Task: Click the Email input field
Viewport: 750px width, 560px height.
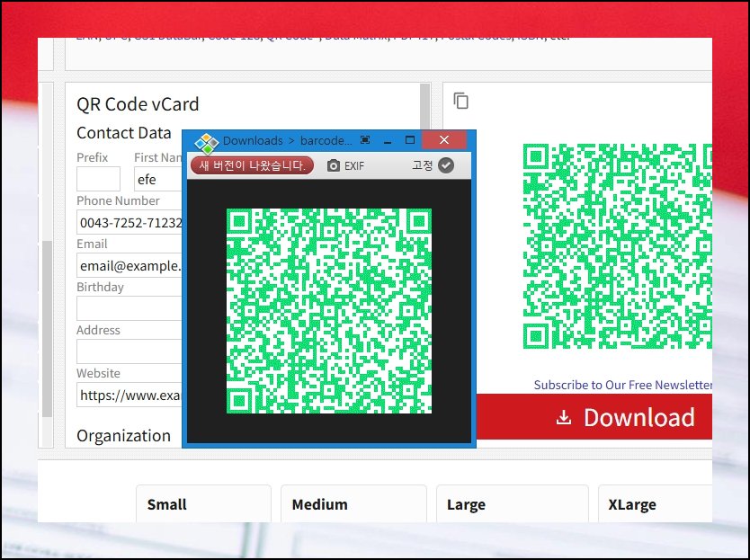Action: pos(129,265)
